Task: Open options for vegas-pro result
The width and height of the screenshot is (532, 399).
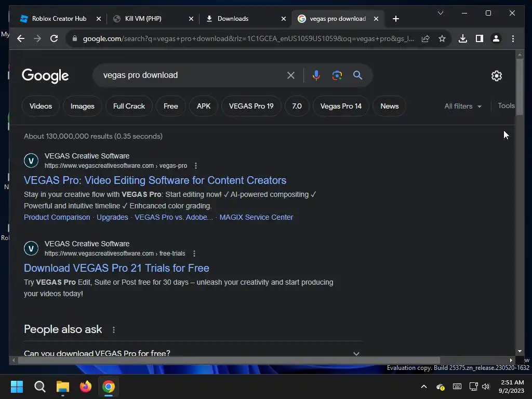Action: click(x=196, y=166)
